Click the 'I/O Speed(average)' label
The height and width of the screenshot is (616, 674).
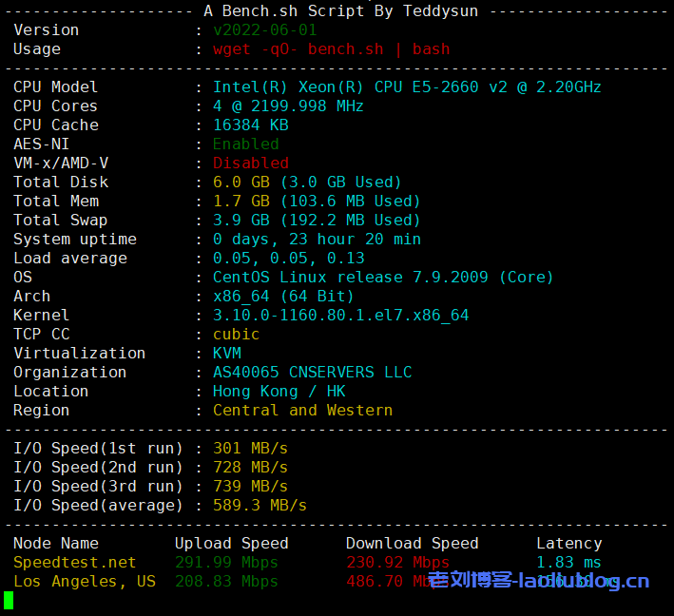(99, 505)
